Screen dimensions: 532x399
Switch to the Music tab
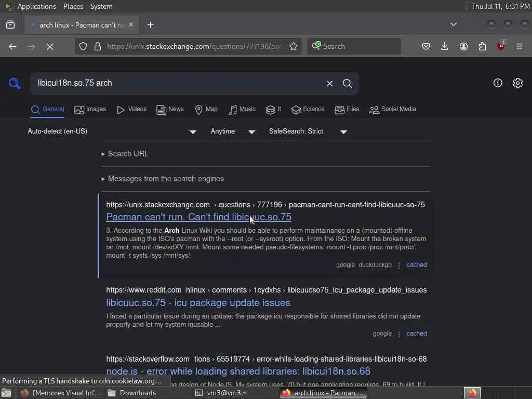pos(242,110)
